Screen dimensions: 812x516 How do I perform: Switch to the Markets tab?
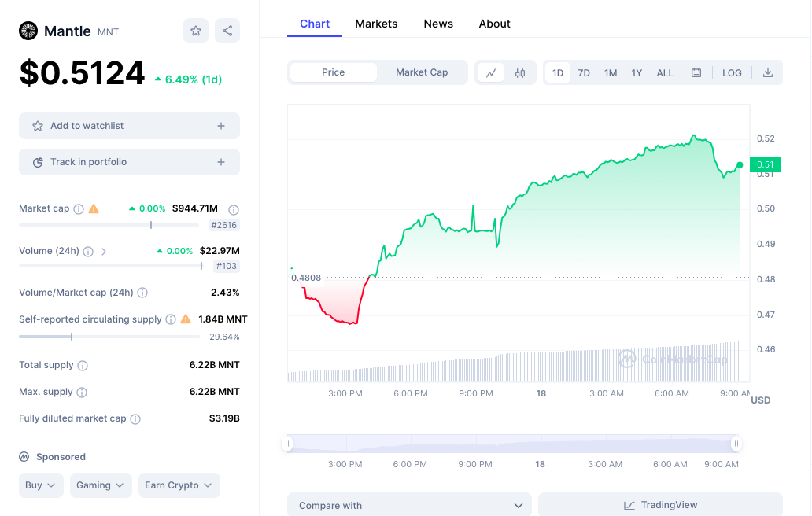[376, 24]
